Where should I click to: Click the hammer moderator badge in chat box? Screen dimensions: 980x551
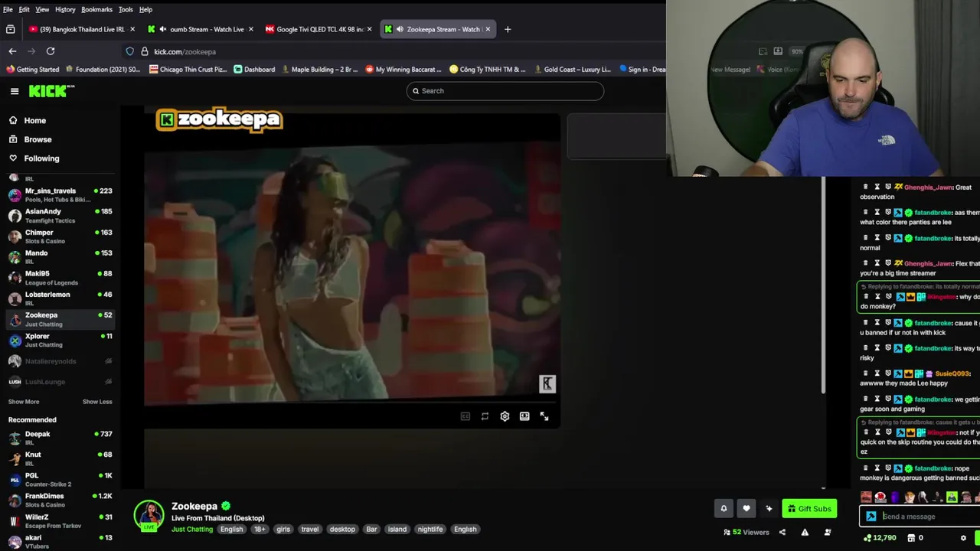coord(871,517)
